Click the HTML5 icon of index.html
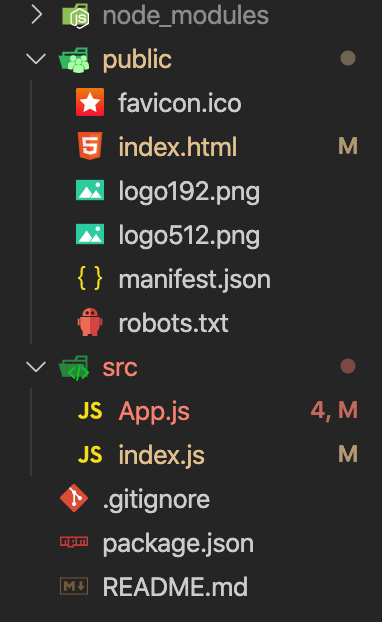The image size is (382, 622). coord(90,146)
